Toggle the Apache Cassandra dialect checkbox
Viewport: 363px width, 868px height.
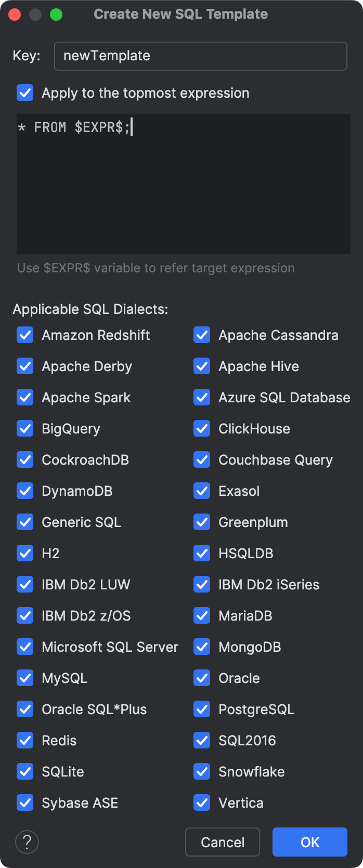click(x=201, y=335)
